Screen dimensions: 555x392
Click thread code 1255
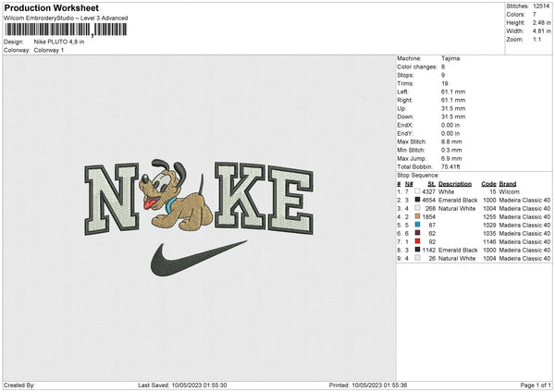pos(489,217)
